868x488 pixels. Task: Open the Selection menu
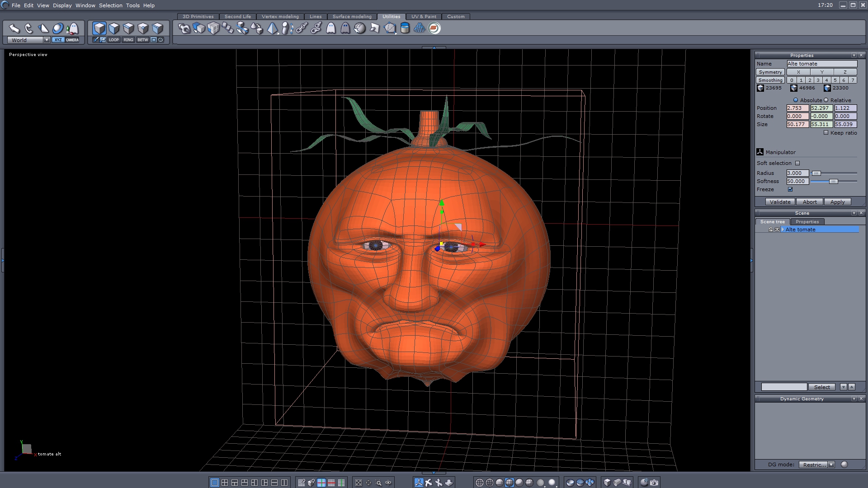click(x=110, y=5)
